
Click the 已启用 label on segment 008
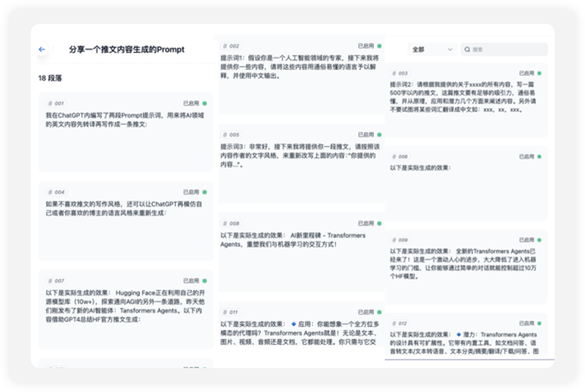pos(366,223)
